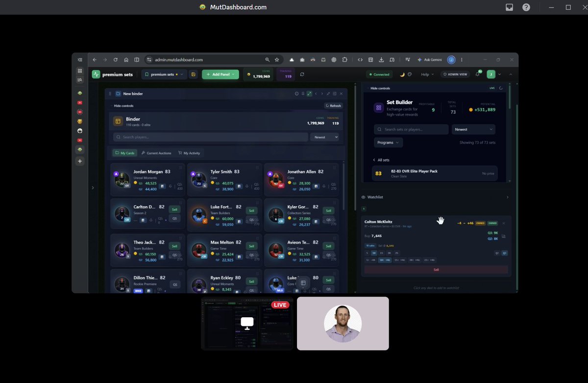Close the New binder panel

341,94
